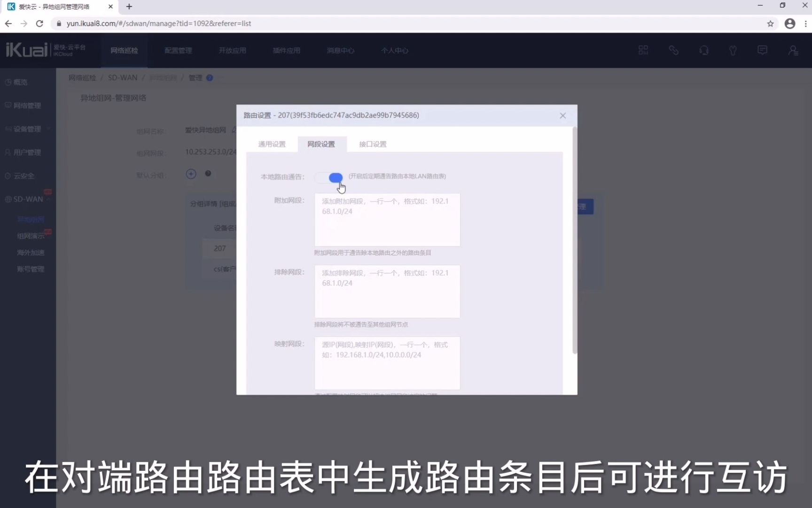The height and width of the screenshot is (508, 812).
Task: Click the plus icon next to 默认分组
Action: pos(191,174)
